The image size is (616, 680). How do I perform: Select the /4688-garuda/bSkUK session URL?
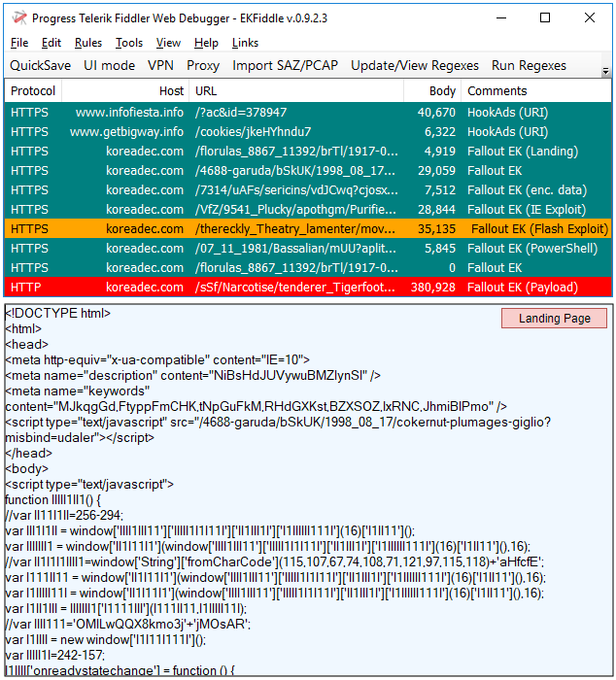pos(295,171)
